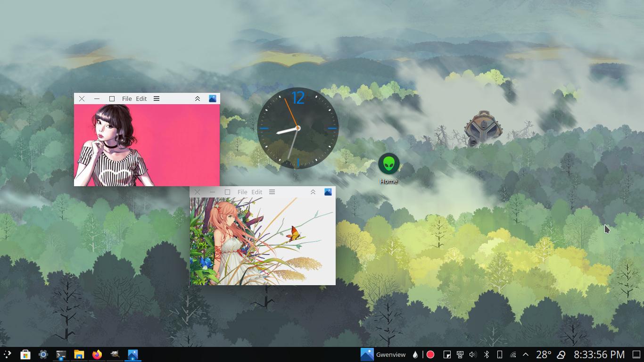Launch the software store from the taskbar

25,354
